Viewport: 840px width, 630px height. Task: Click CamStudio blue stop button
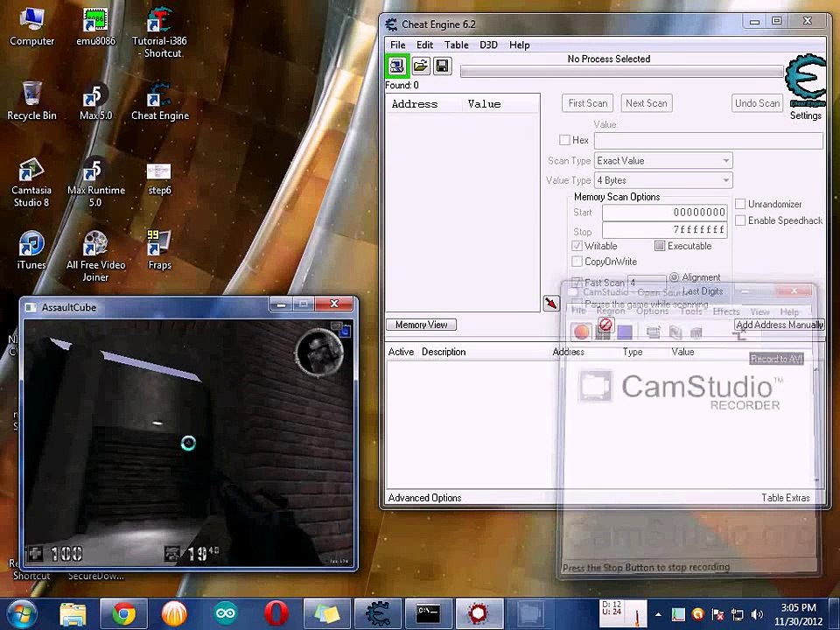click(x=625, y=332)
